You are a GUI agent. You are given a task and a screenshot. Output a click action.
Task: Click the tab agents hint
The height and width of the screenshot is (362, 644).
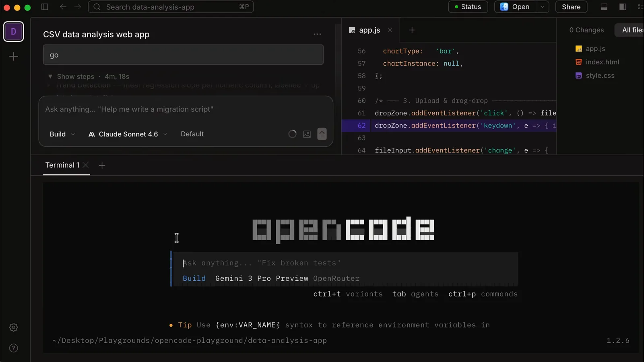click(415, 294)
